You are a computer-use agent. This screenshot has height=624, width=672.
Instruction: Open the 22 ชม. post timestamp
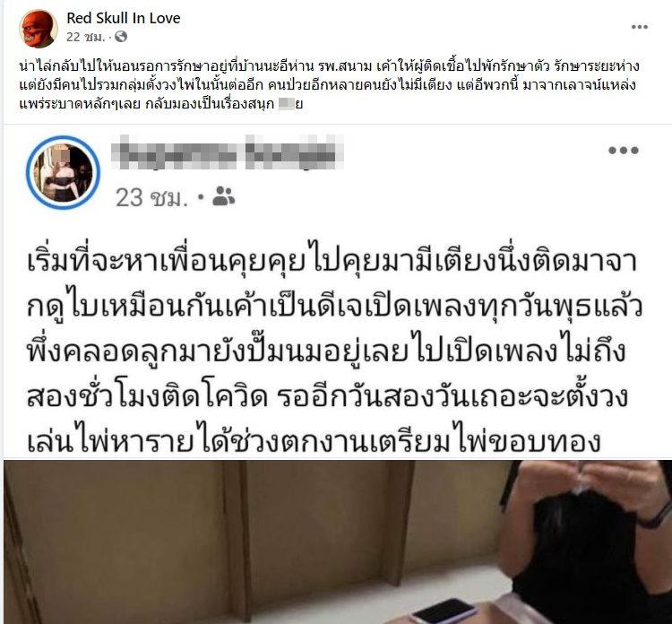coord(85,38)
